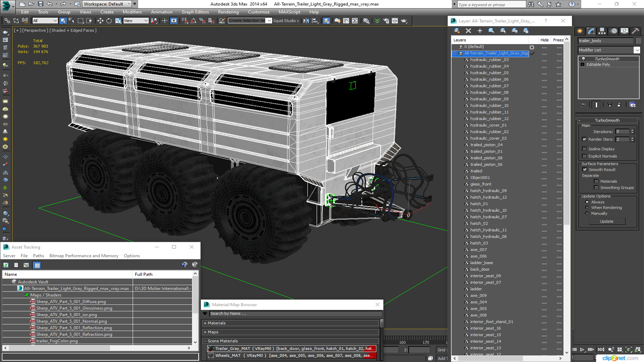Open the selection filter All dropdown
644x362 pixels.
tap(45, 21)
